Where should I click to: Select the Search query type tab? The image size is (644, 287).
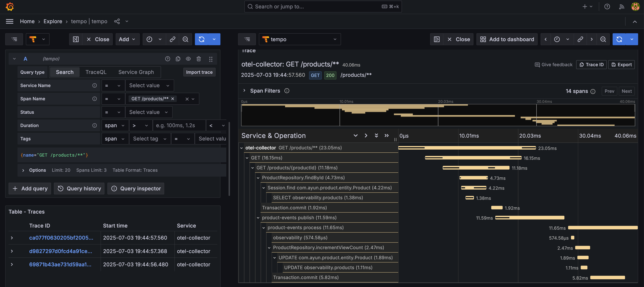65,72
